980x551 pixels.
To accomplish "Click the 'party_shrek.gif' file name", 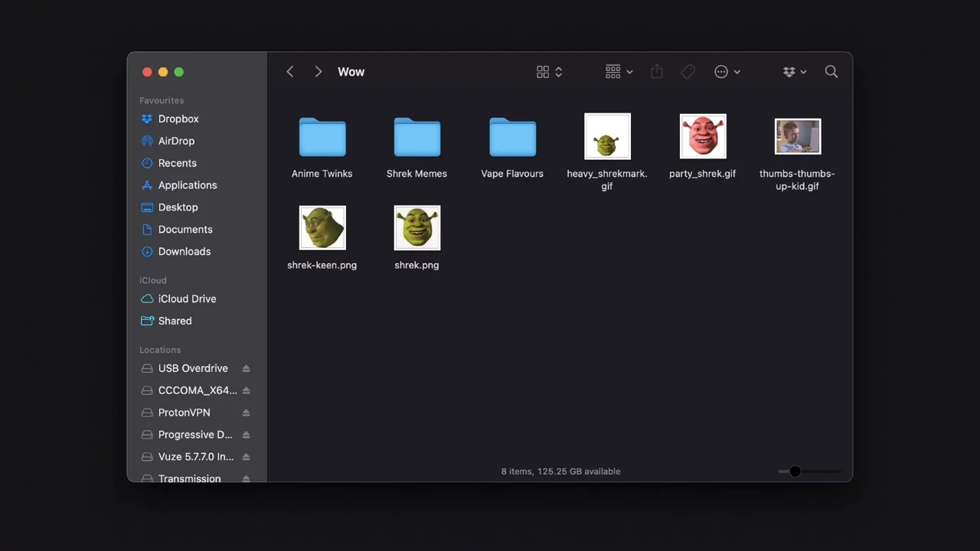I will (703, 174).
